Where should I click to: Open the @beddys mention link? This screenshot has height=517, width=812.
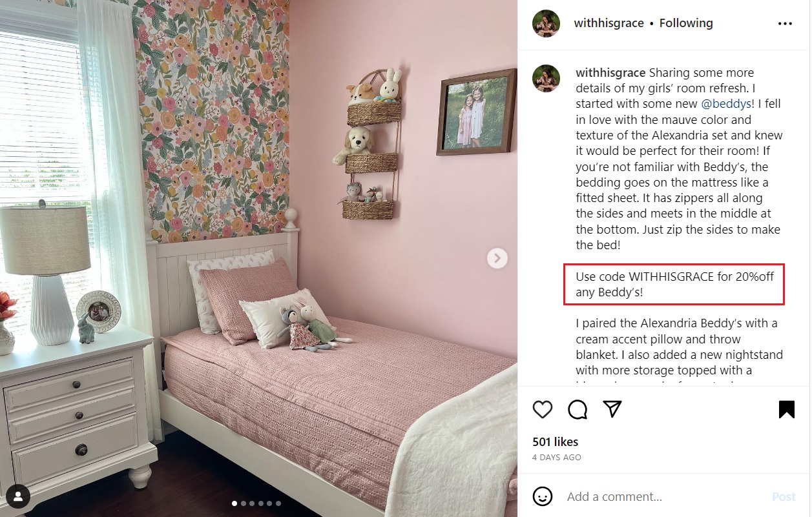(x=726, y=104)
